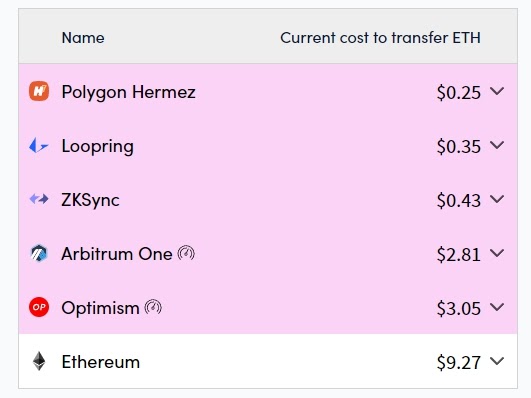The width and height of the screenshot is (531, 398).
Task: Click the Polygon Hermez orange logo icon
Action: point(39,91)
